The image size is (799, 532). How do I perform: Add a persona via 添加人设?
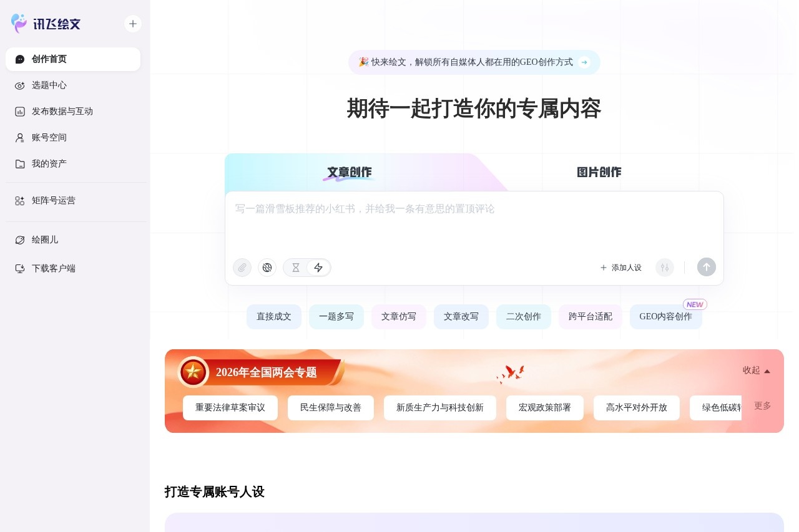click(x=621, y=267)
